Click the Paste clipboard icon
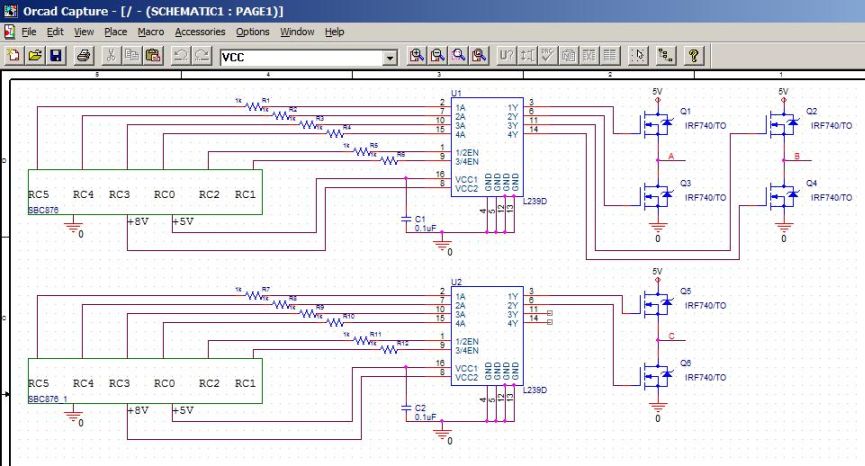Viewport: 865px width, 466px height. coord(153,56)
